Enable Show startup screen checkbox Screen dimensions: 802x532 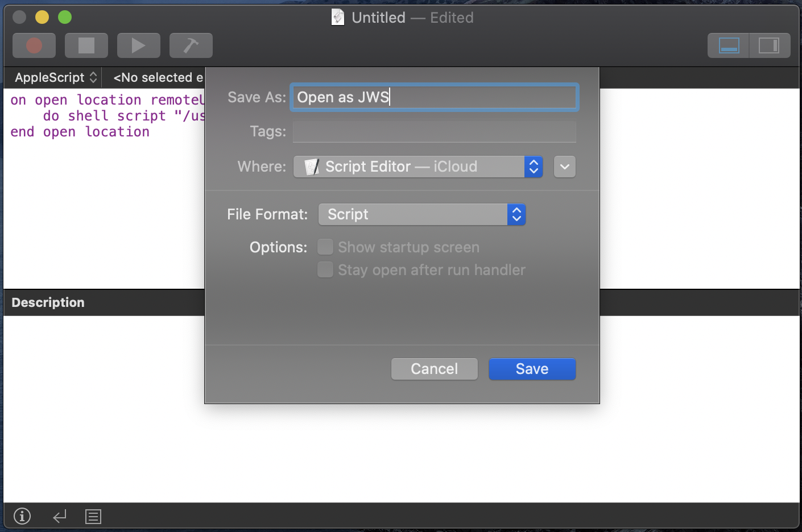(x=325, y=247)
